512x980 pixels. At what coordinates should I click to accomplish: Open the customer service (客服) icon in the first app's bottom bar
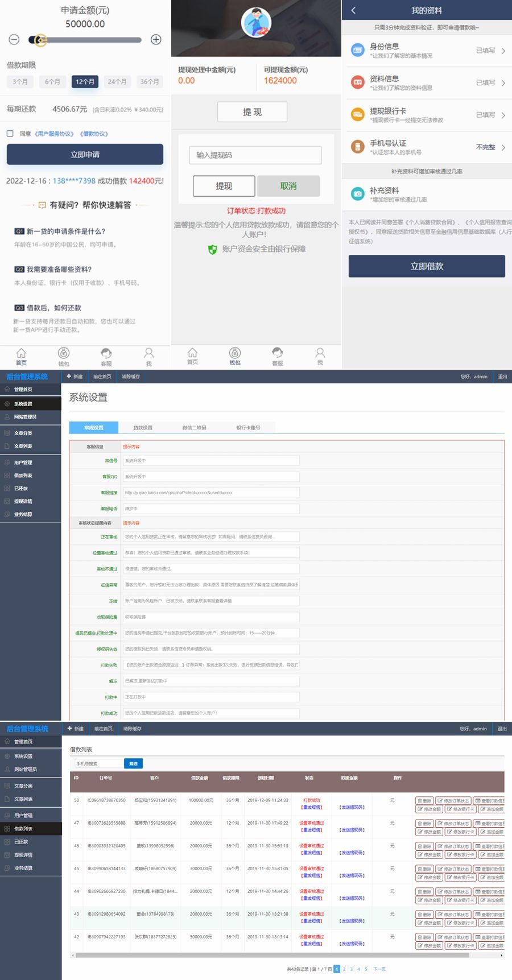[106, 356]
